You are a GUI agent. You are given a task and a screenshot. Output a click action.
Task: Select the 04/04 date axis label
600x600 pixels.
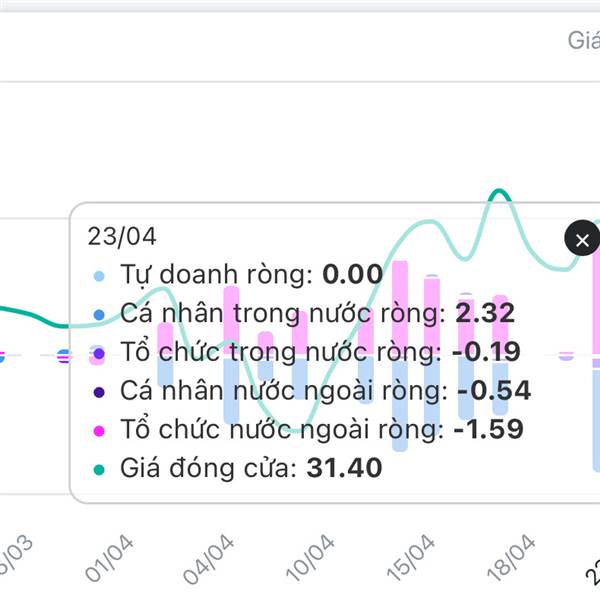tap(208, 560)
